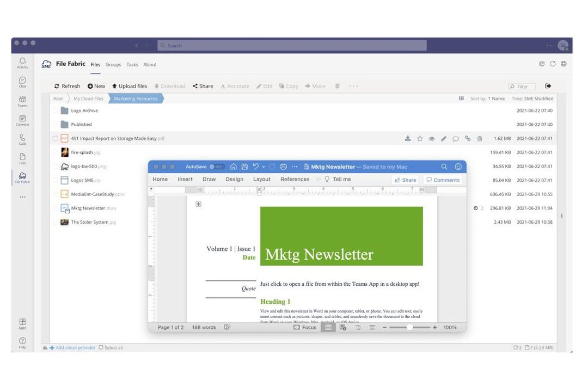Viewport: 588px width, 392px height.
Task: Open Word feedback smiley
Action: (x=458, y=167)
